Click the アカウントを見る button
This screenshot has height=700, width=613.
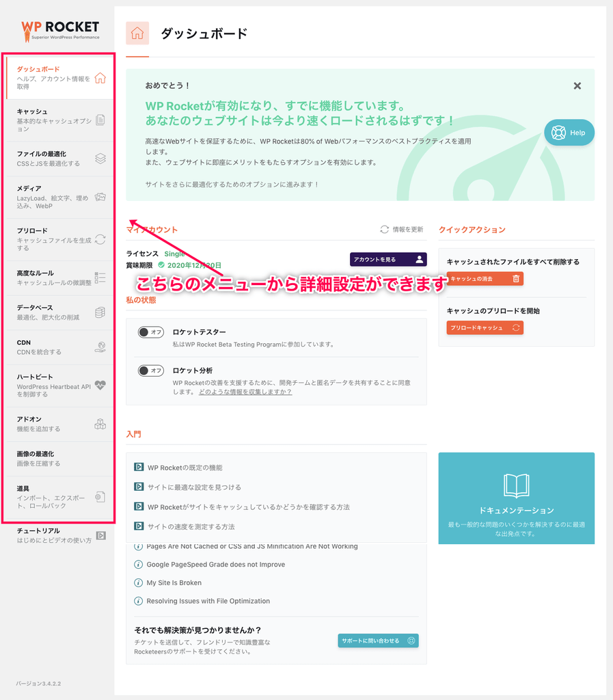(x=388, y=259)
